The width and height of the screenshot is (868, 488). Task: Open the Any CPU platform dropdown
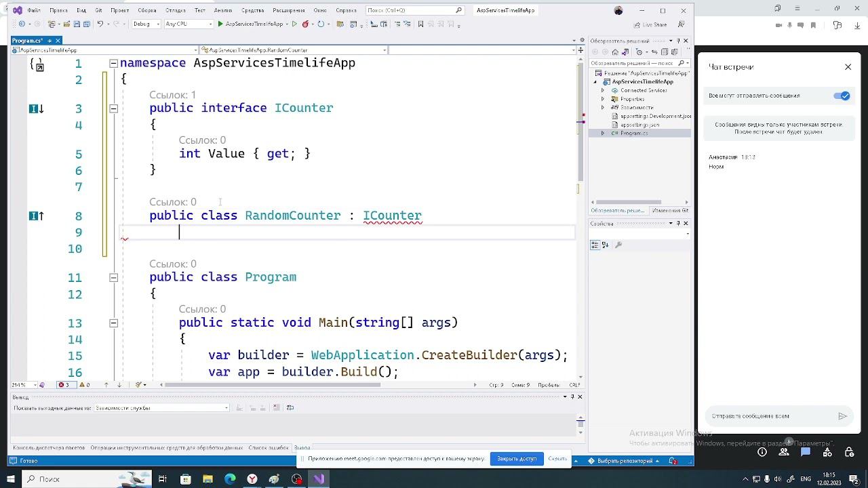[x=189, y=24]
